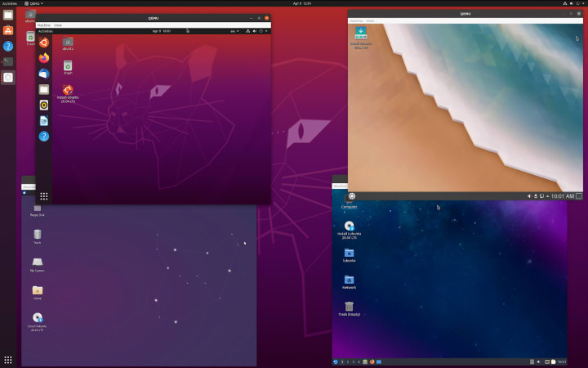Show applications grid in guest Ubuntu dock
Viewport: 588px width, 368px height.
(44, 196)
